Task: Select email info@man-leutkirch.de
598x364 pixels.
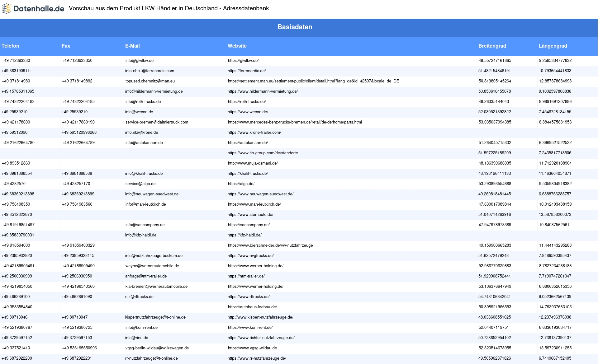Action: tap(145, 204)
